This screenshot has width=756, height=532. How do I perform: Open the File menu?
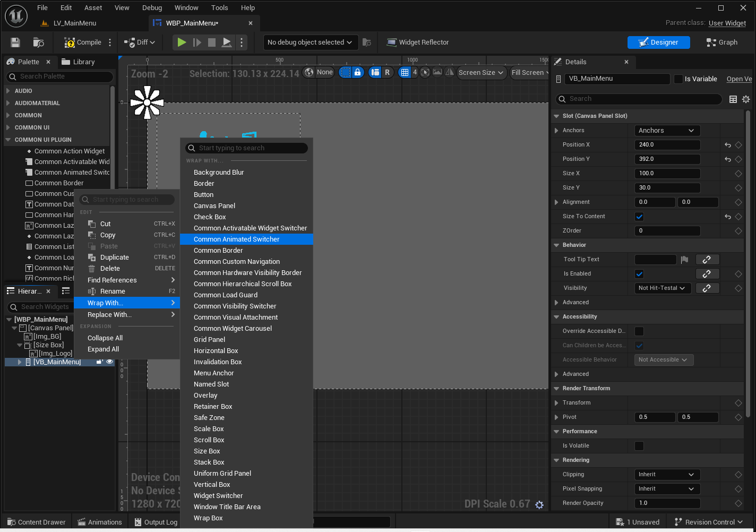(x=42, y=8)
